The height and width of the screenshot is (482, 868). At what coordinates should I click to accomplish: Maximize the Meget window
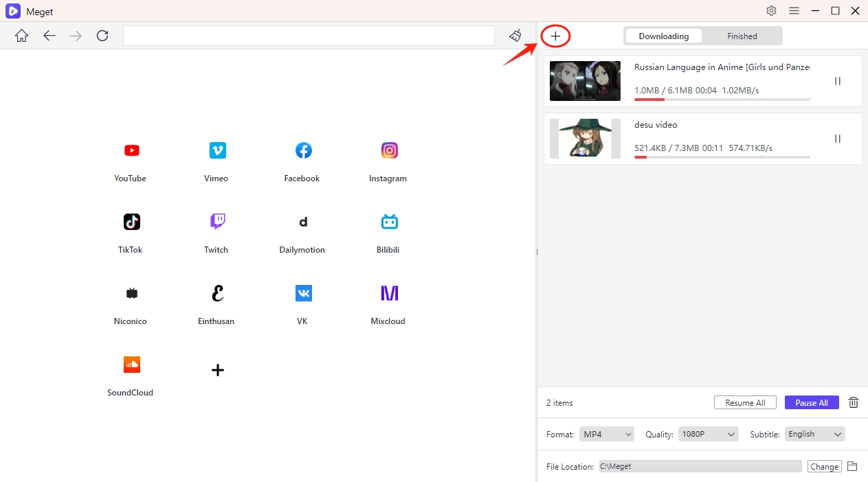[x=835, y=10]
